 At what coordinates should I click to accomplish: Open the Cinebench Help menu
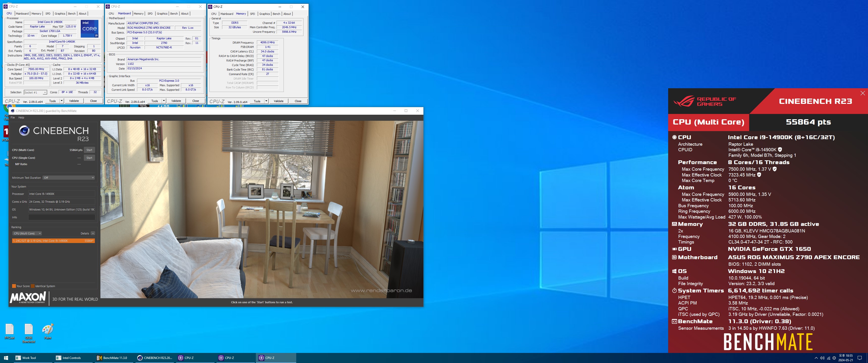(21, 117)
